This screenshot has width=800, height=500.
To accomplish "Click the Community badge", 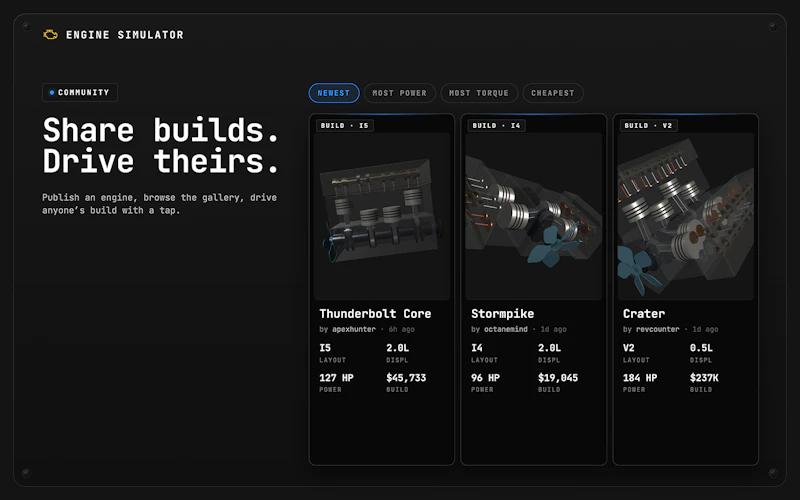I will click(x=80, y=92).
